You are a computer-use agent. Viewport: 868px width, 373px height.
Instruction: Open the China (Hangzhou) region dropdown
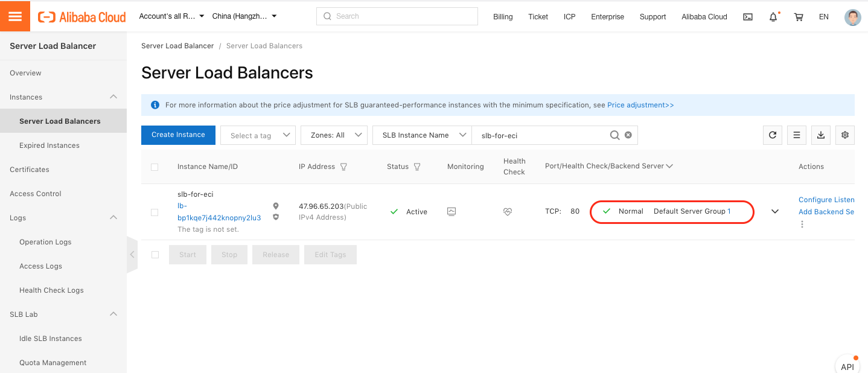pyautogui.click(x=244, y=16)
